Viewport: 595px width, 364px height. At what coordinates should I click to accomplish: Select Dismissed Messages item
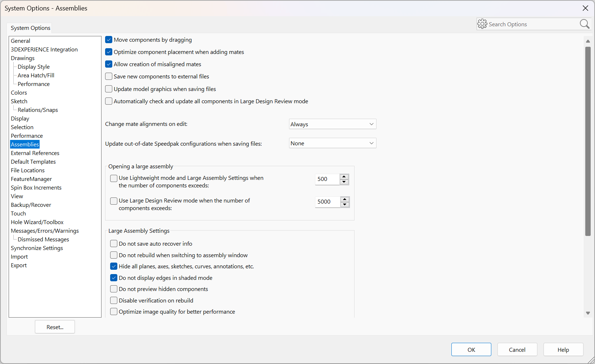43,239
